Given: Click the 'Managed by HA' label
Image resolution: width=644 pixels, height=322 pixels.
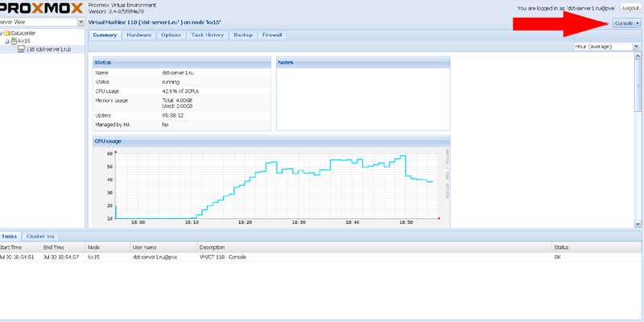Looking at the screenshot, I should point(113,125).
